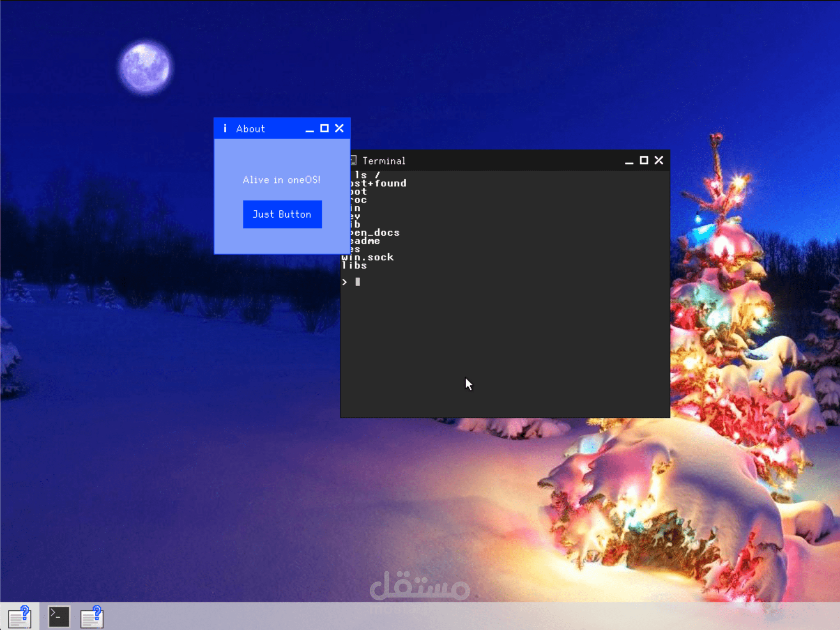The image size is (840, 630).
Task: Click the Terminal window title icon
Action: point(353,160)
